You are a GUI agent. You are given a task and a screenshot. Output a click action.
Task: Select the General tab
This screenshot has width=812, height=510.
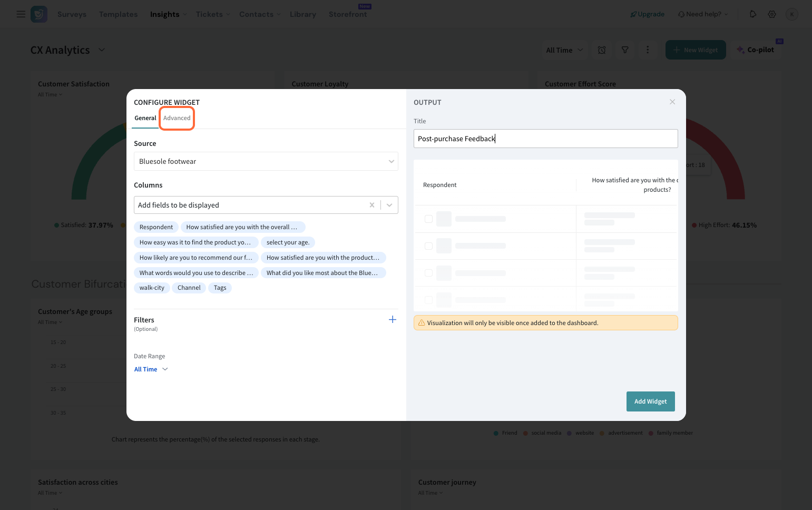click(x=145, y=118)
